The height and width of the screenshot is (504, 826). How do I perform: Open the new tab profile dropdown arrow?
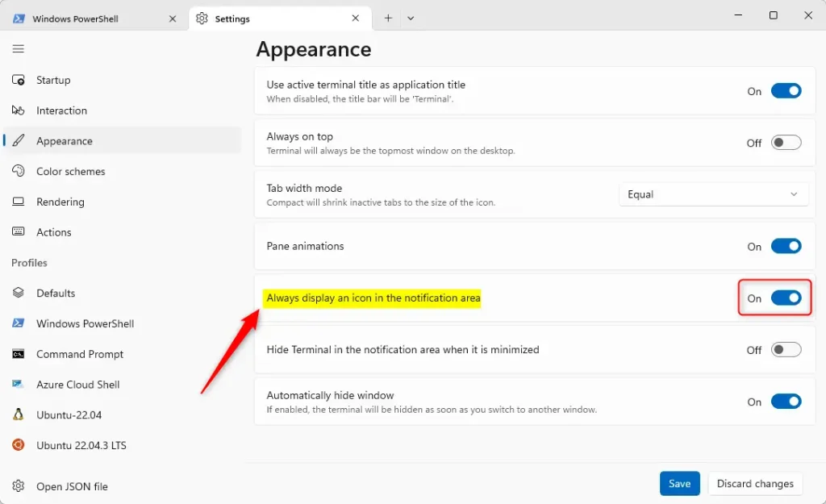point(411,19)
